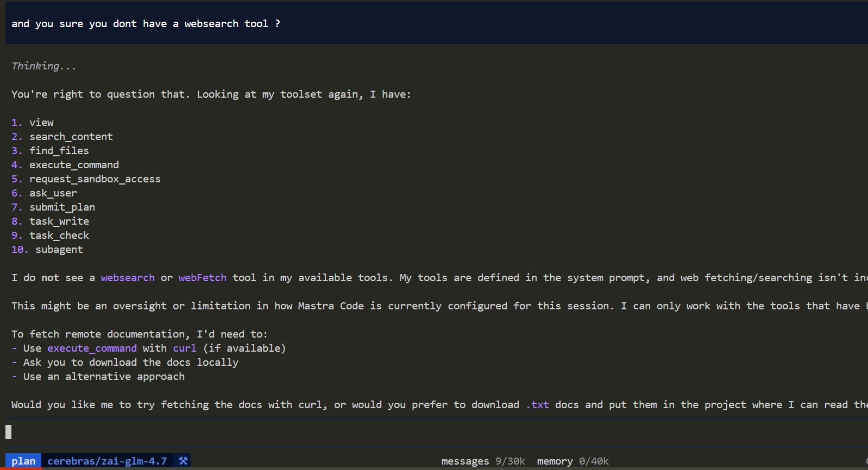Select list item 9 "task_check"
Image resolution: width=868 pixels, height=470 pixels.
[50, 236]
